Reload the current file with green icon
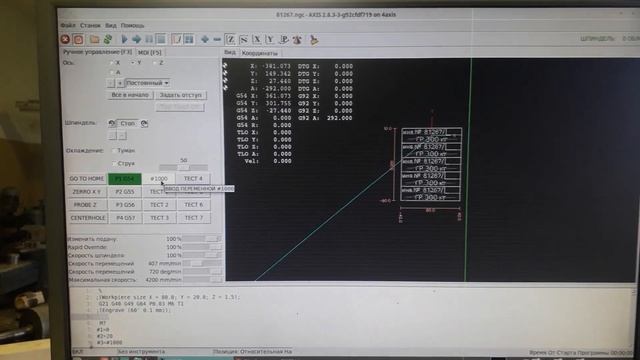Viewport: 640px width, 360px height. click(x=108, y=39)
